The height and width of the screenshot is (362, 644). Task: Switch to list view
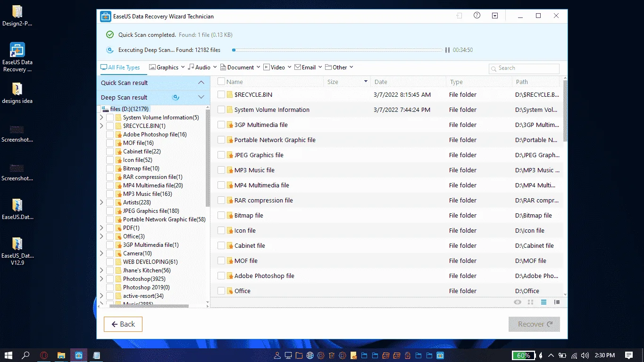(544, 302)
